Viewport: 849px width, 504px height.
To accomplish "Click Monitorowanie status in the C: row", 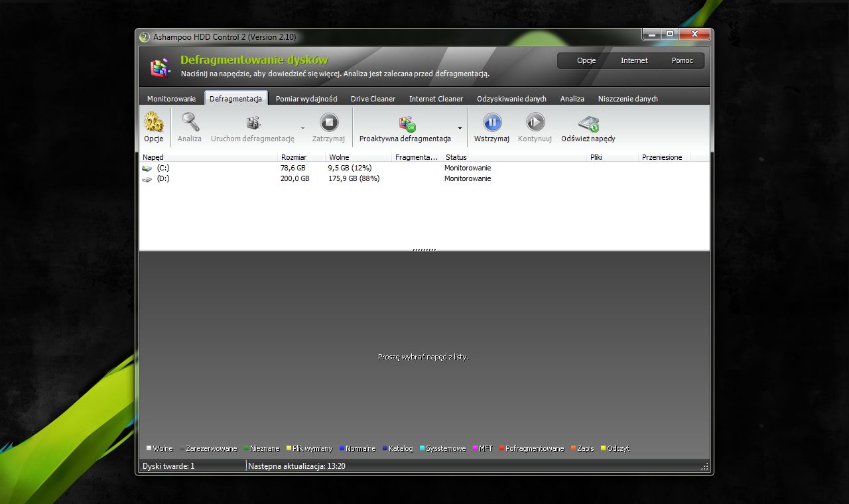I will pyautogui.click(x=468, y=168).
